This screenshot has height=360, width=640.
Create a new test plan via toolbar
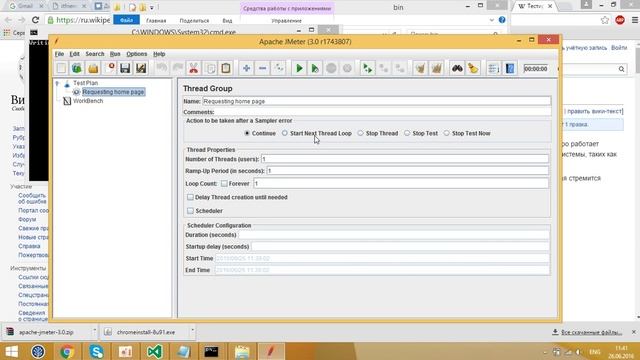tap(61, 68)
